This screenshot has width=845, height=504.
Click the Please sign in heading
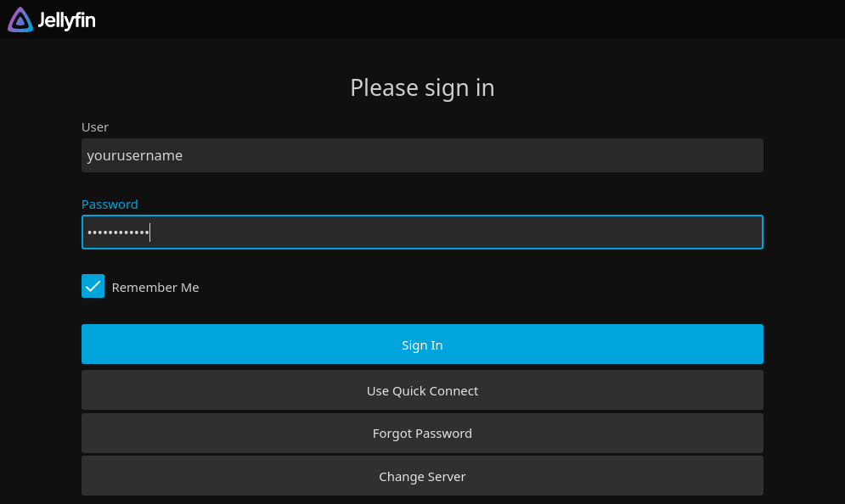(x=422, y=87)
